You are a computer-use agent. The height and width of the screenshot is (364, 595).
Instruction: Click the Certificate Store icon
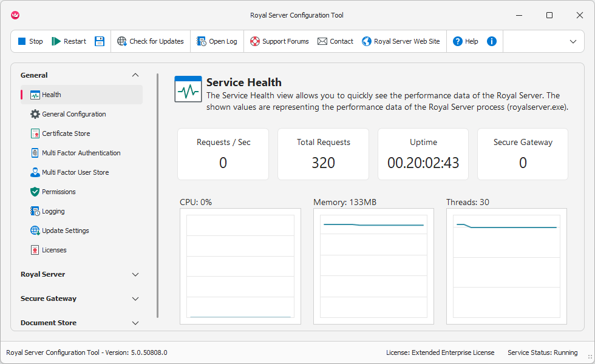click(35, 133)
